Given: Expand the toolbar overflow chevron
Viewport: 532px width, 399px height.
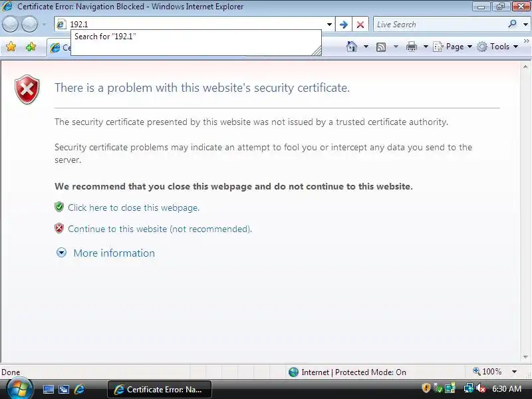Looking at the screenshot, I should tap(526, 41).
